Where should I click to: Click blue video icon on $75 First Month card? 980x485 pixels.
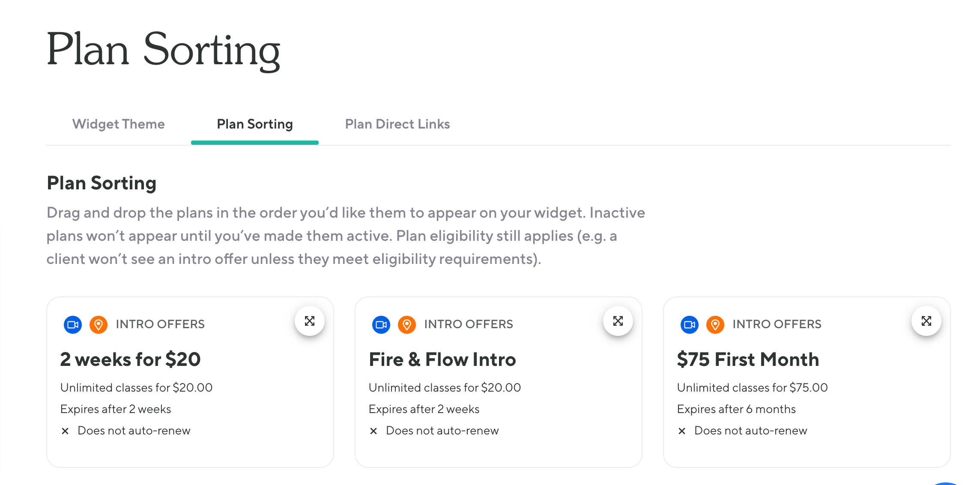click(690, 324)
